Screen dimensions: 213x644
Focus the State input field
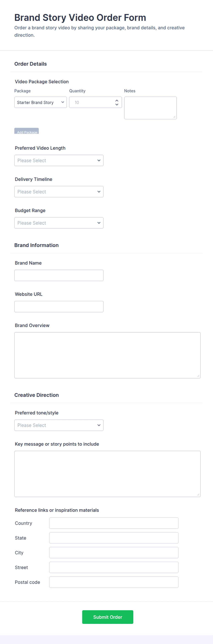point(114,538)
